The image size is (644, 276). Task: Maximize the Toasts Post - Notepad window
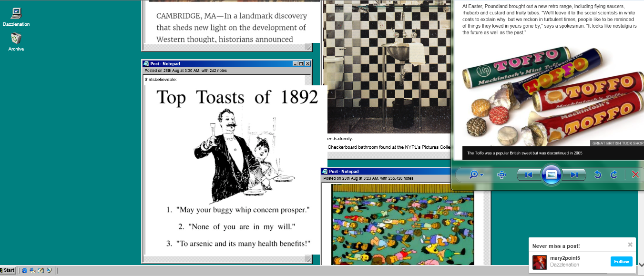[301, 63]
